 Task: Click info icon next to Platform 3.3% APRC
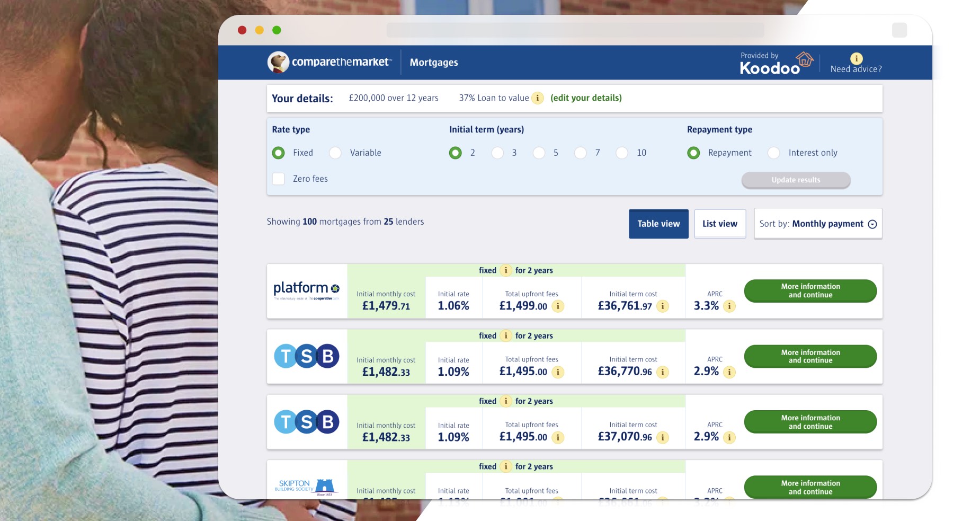click(x=729, y=306)
